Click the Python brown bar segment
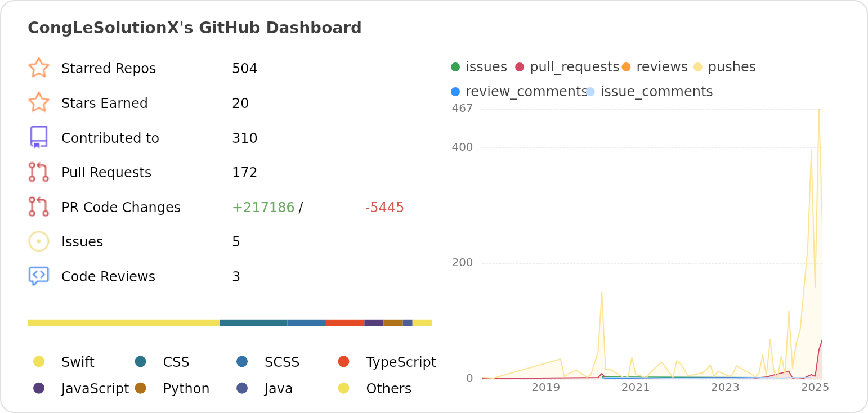 click(393, 323)
